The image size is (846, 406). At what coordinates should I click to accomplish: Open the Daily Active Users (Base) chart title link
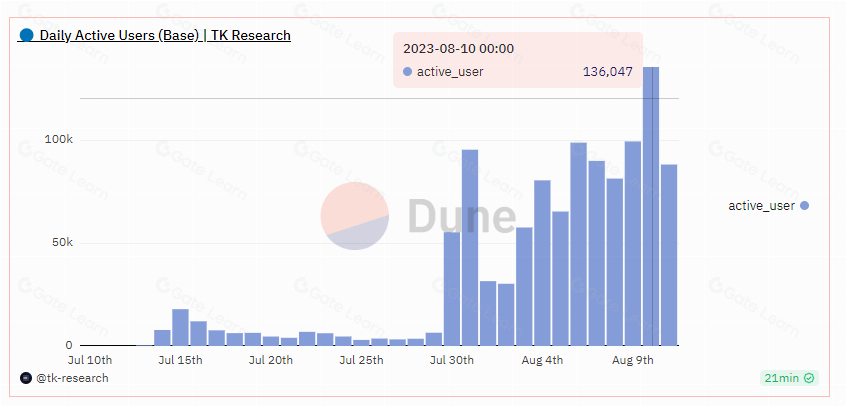[165, 36]
